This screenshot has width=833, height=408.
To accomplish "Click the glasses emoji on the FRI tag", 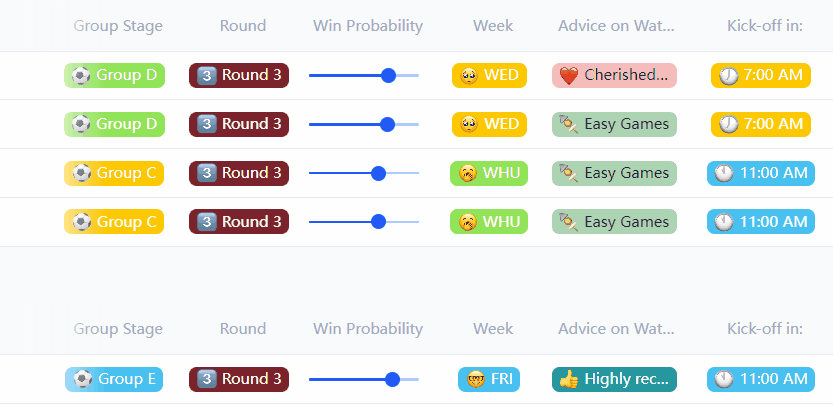I will (x=475, y=379).
